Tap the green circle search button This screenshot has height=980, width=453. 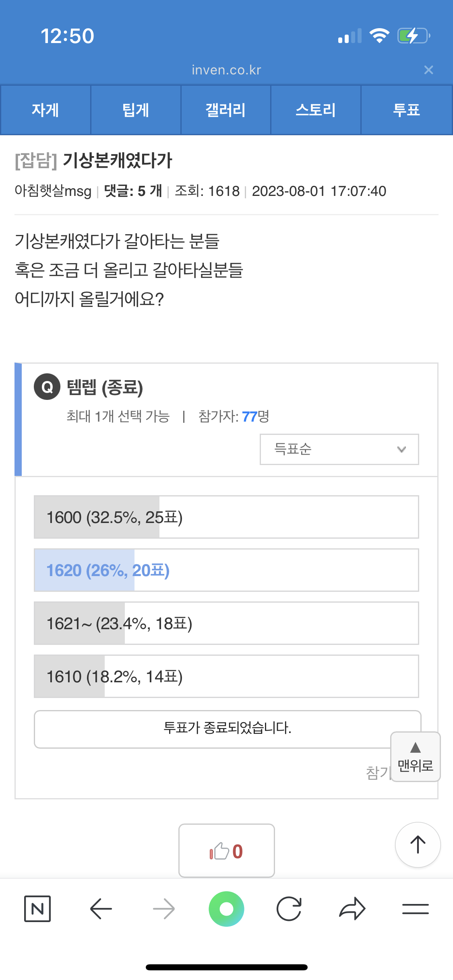pyautogui.click(x=226, y=909)
